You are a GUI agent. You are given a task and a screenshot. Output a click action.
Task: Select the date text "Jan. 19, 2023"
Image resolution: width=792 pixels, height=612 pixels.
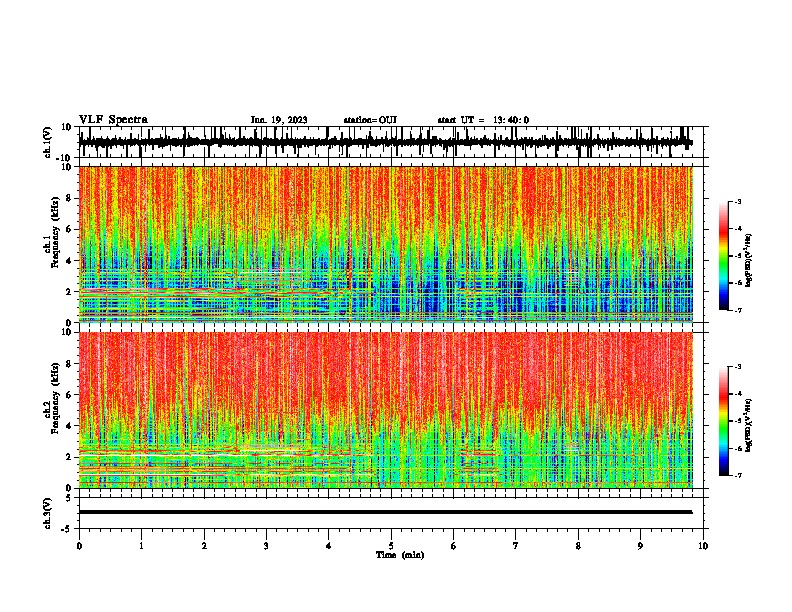(279, 120)
